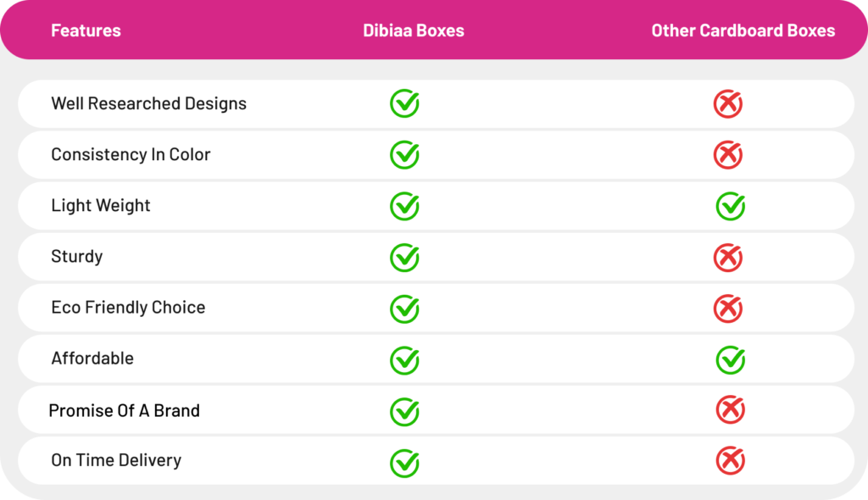This screenshot has width=868, height=500.
Task: Click red cross in Consistency In Color row
Action: 727,155
